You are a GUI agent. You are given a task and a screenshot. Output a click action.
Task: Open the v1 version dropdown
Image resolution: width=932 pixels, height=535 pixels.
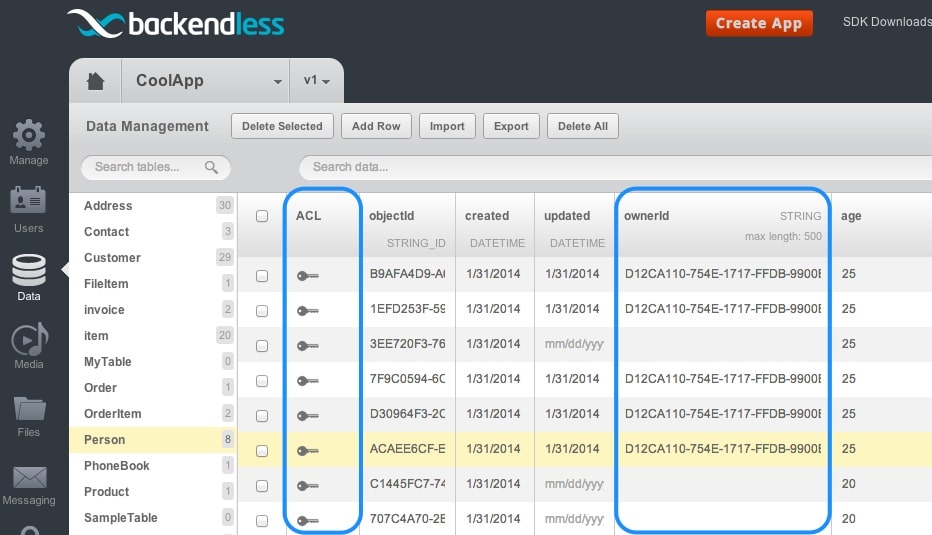coord(316,81)
